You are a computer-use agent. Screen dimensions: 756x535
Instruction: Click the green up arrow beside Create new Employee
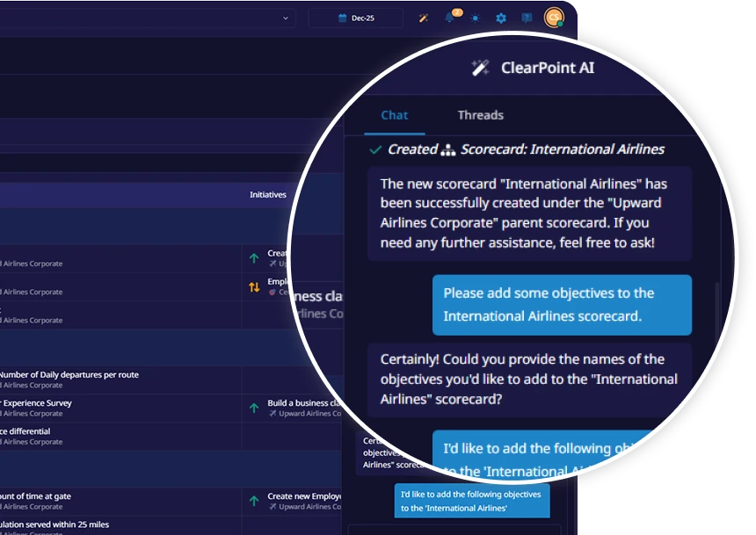coord(254,502)
